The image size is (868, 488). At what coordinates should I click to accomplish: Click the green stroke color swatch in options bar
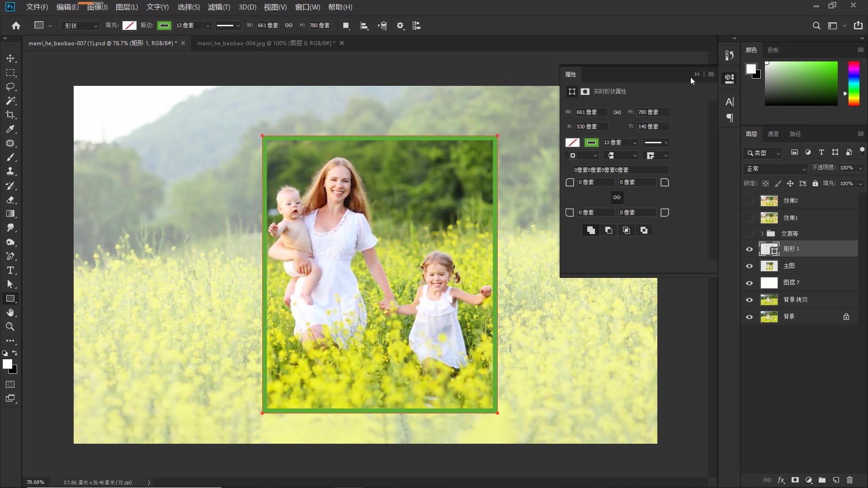coord(164,26)
